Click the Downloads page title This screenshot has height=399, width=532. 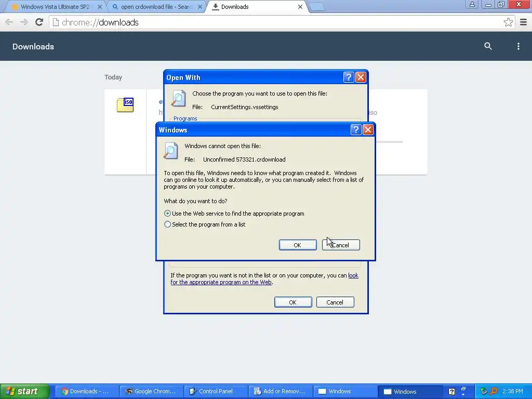pyautogui.click(x=33, y=46)
